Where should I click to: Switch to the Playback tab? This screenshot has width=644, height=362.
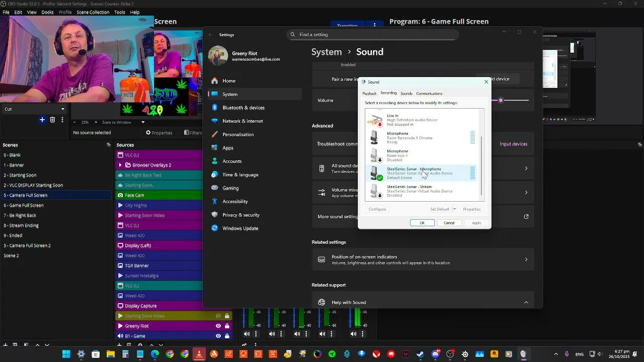click(369, 94)
